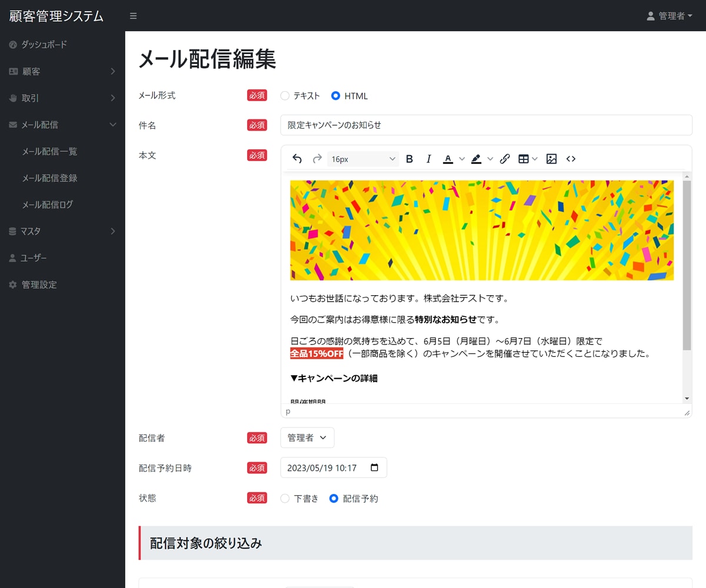
Task: Click the editor status bar p element
Action: click(x=288, y=412)
